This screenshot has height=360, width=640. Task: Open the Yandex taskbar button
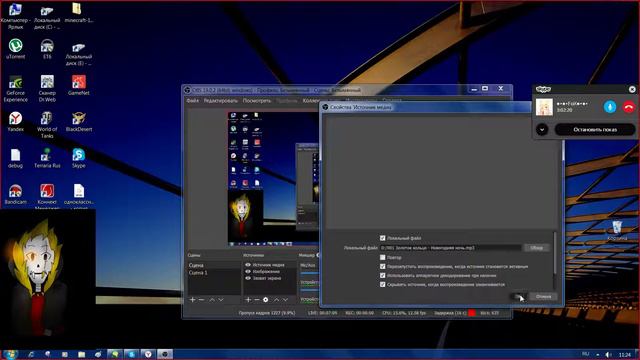coord(148,354)
